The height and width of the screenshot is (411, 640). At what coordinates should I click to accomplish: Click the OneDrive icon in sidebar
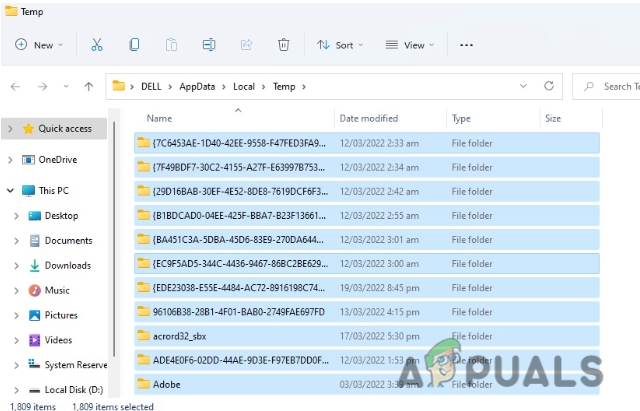28,160
